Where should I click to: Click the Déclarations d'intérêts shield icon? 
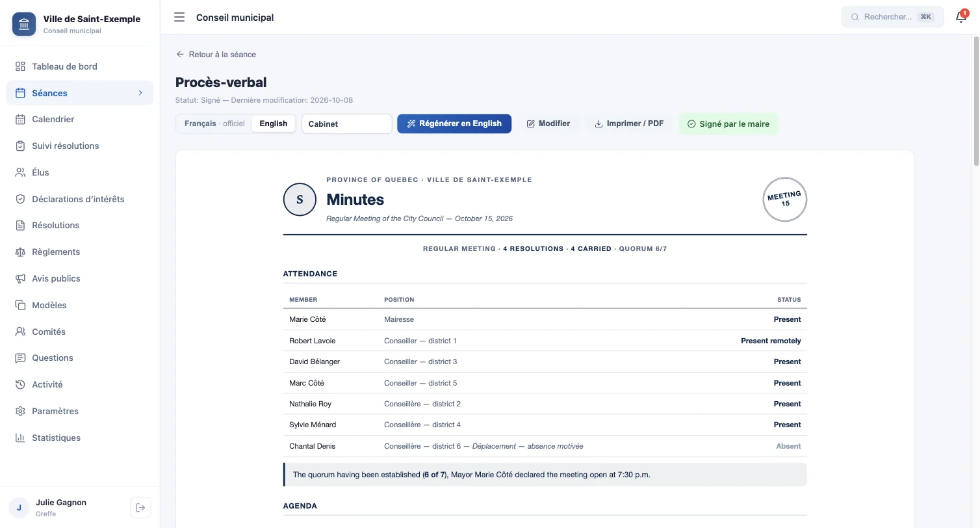(20, 199)
